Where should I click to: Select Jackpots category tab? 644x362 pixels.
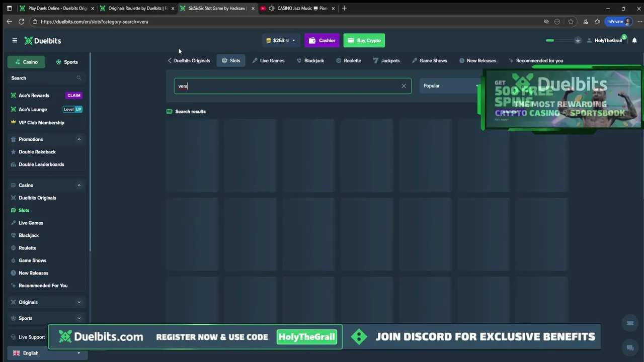point(386,61)
